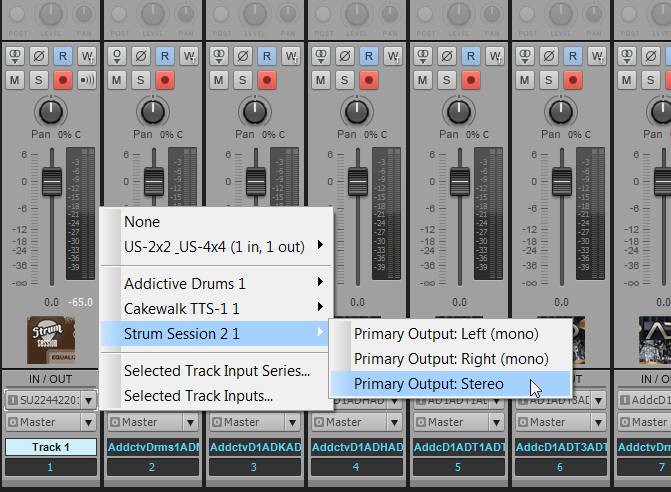Open track 4 Master output dropdown

point(395,423)
